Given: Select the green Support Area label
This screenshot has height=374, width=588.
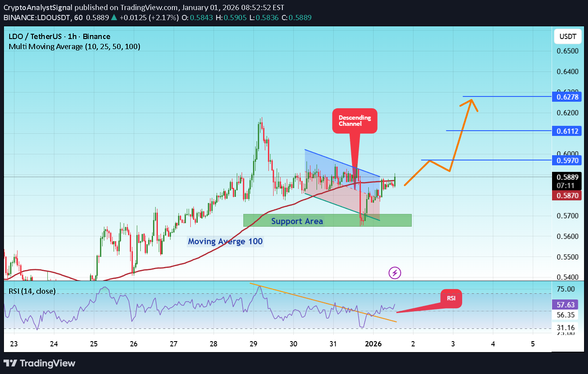Looking at the screenshot, I should tap(297, 221).
